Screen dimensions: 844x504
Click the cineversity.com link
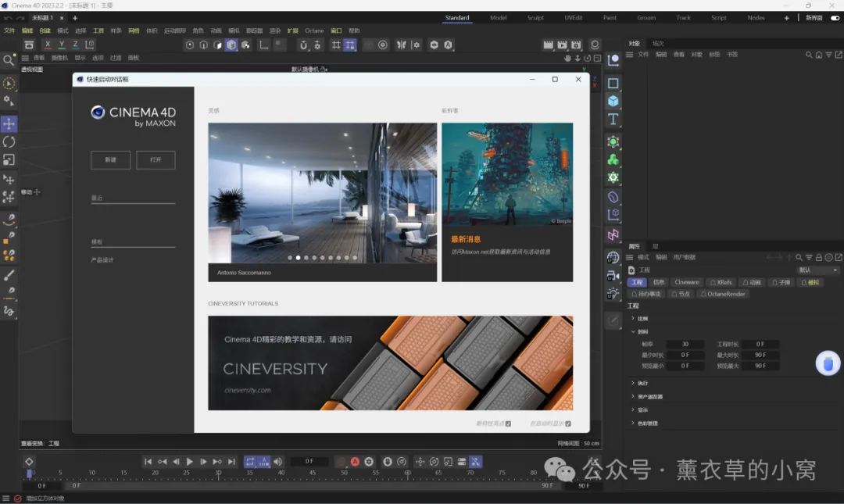coord(248,391)
